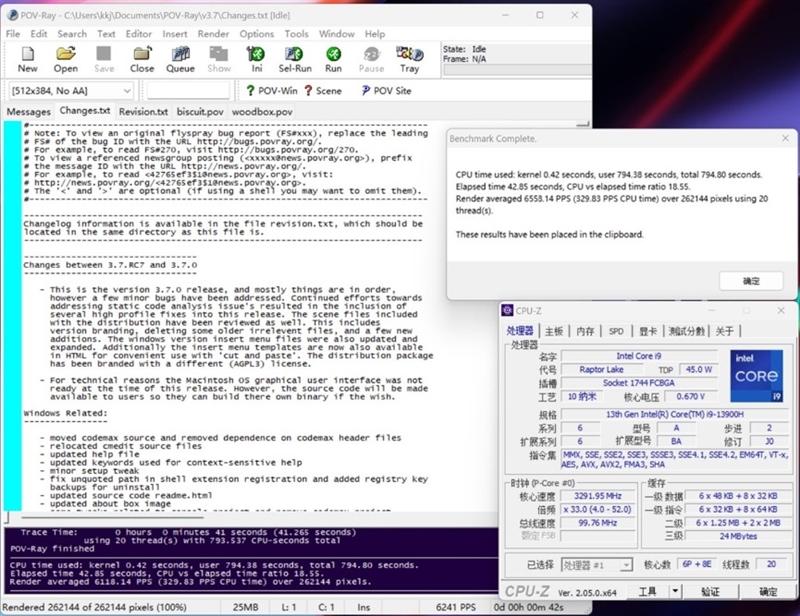Select CPU-Z 测试分数 bench tab
This screenshot has width=800, height=616.
click(686, 331)
